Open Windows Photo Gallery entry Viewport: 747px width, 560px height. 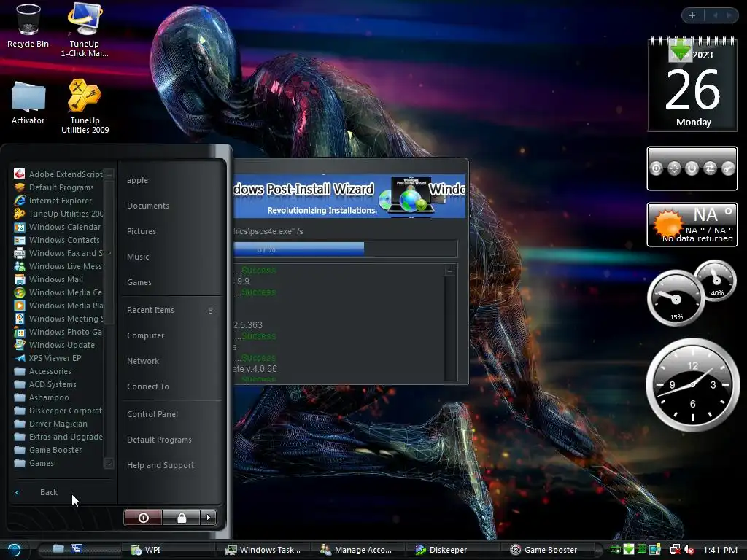(x=58, y=332)
